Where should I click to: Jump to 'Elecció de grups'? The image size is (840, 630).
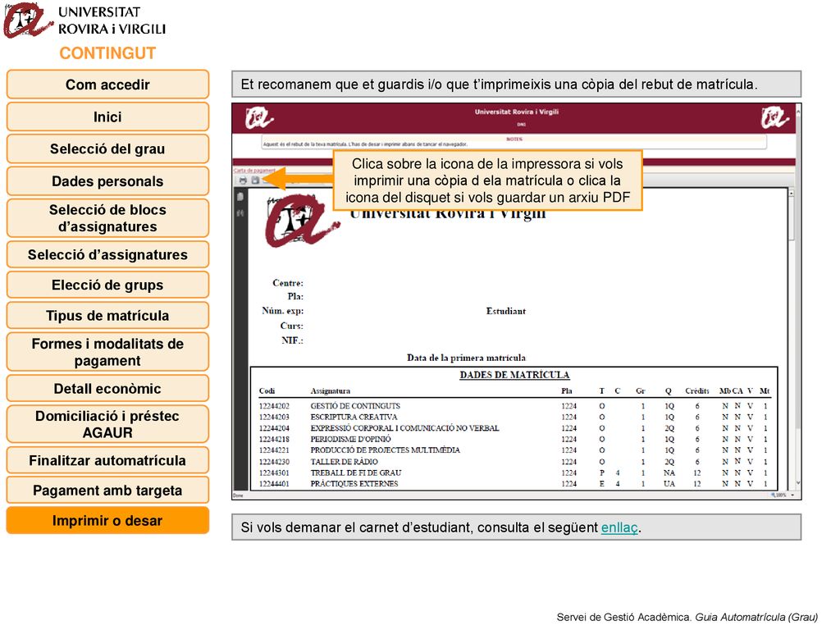[107, 285]
